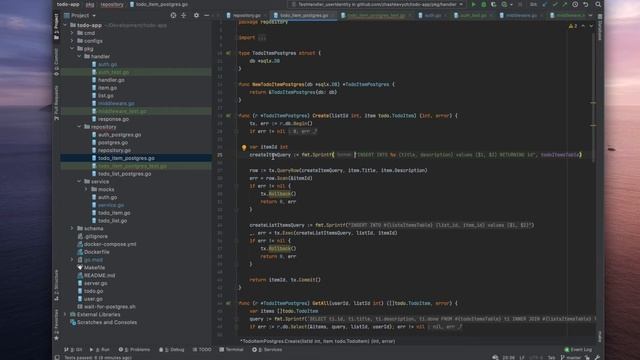Collapse the todo-app root folder
Screen dimensions: 640x360
(x=65, y=25)
